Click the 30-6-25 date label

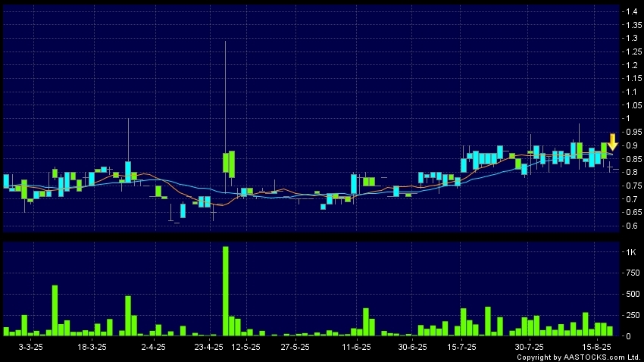[x=412, y=347]
